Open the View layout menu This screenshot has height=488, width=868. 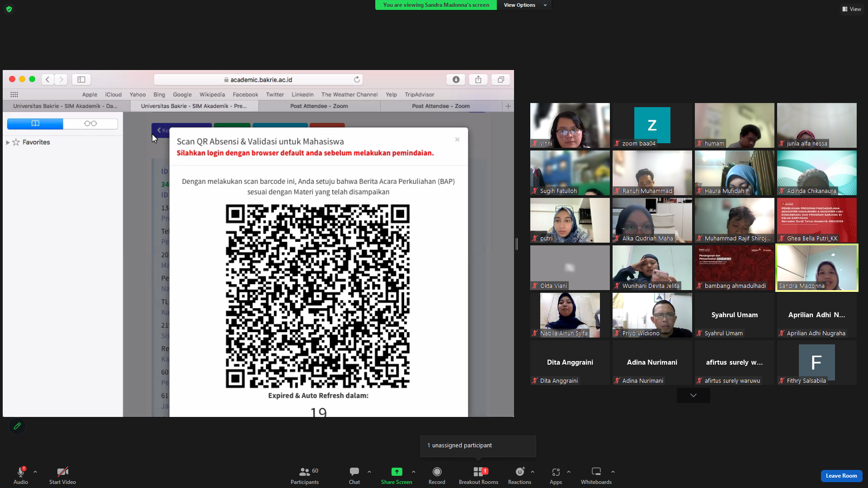point(852,9)
